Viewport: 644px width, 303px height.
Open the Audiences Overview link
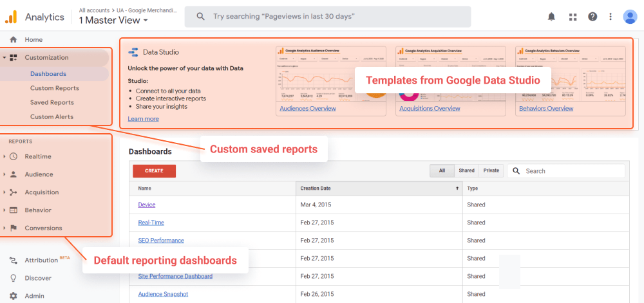(308, 108)
